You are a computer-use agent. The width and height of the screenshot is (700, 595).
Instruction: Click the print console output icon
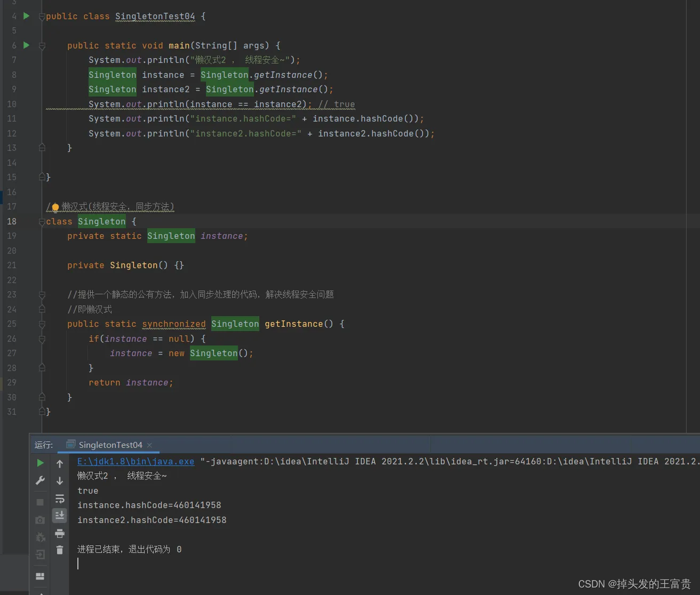coord(60,533)
